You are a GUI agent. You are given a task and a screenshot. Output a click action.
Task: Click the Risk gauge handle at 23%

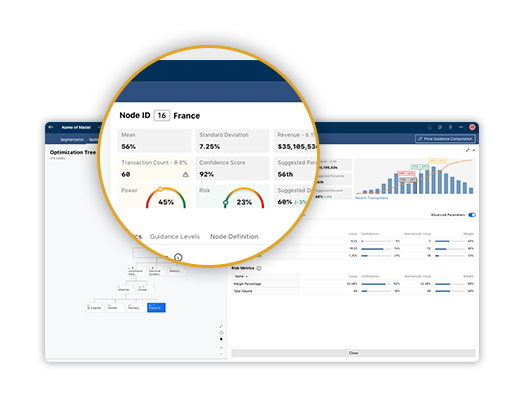tap(226, 202)
